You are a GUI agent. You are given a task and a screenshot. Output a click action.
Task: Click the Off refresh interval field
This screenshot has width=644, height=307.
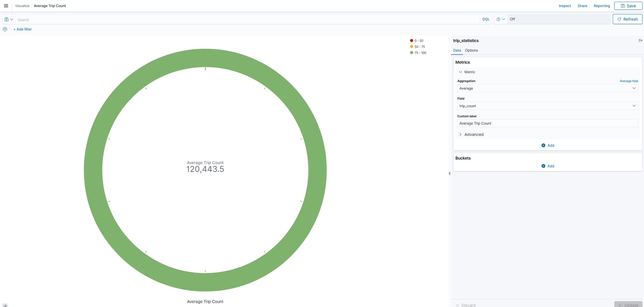559,19
